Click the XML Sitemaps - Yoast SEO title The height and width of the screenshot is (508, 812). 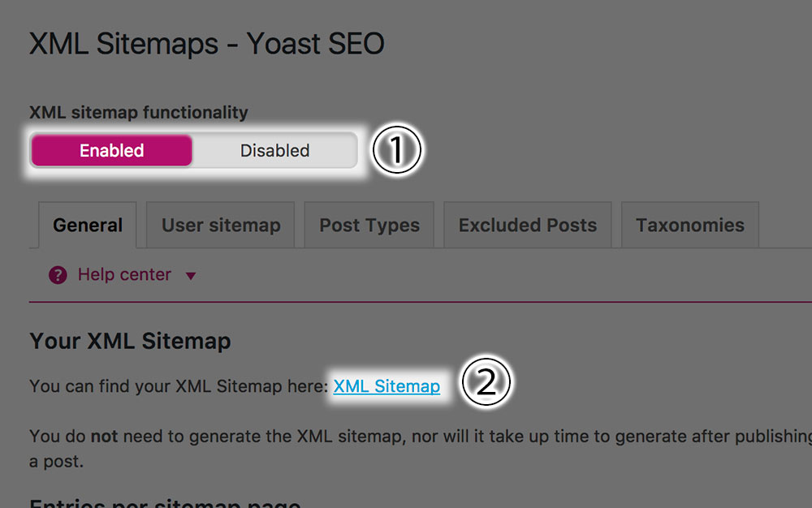tap(206, 44)
